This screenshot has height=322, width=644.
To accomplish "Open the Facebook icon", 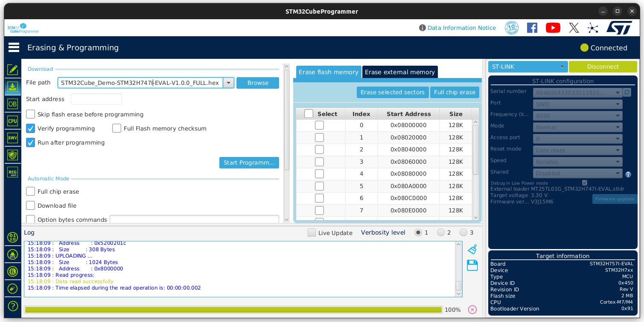I will pos(532,28).
